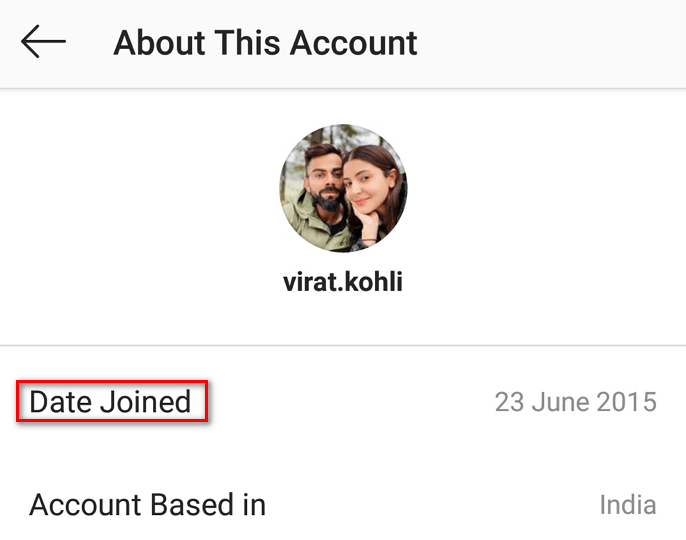Go back using the left arrow
Screen dimensions: 686x540
[43, 42]
